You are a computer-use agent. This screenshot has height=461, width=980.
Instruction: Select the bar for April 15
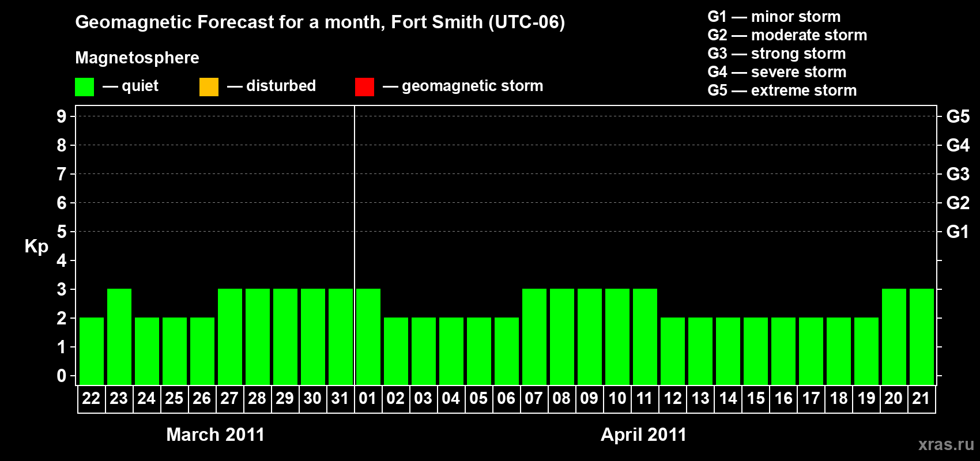click(x=756, y=351)
